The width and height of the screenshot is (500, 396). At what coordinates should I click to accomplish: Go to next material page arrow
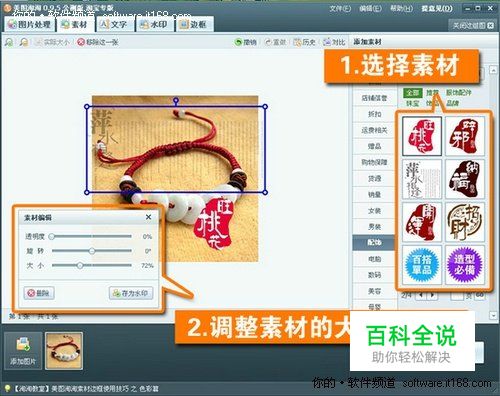click(x=432, y=295)
